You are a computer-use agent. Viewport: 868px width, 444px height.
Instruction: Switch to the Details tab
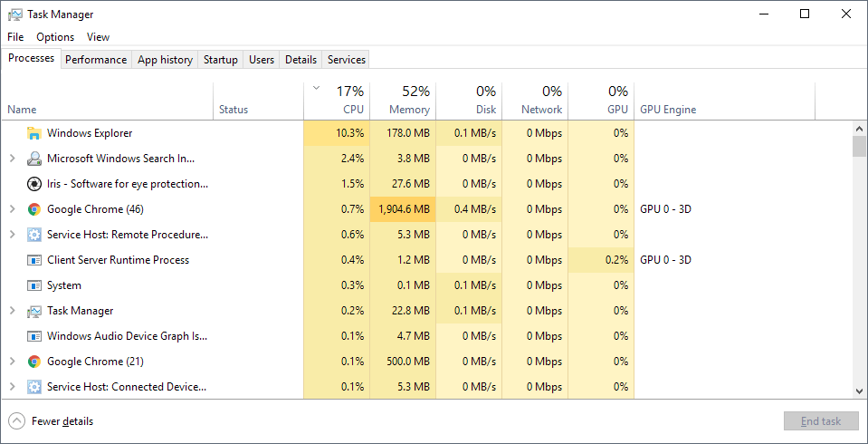[x=300, y=60]
